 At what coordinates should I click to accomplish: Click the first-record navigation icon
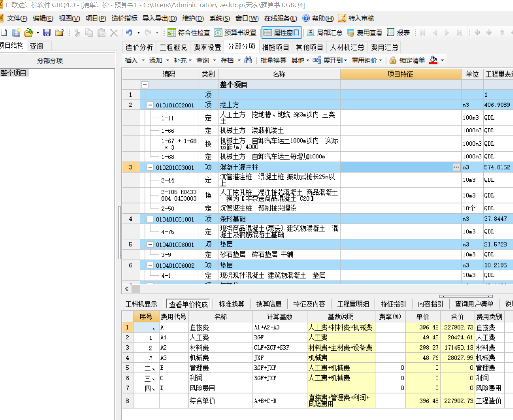423,33
